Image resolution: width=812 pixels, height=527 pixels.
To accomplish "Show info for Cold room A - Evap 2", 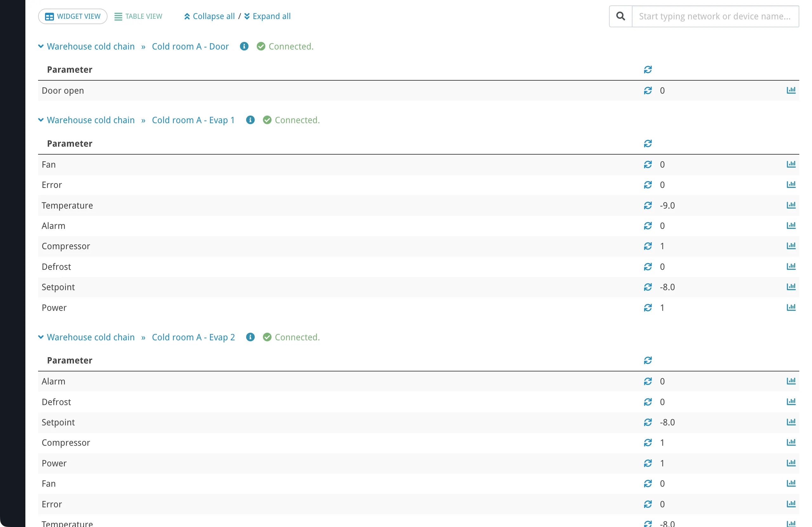I will click(x=250, y=337).
